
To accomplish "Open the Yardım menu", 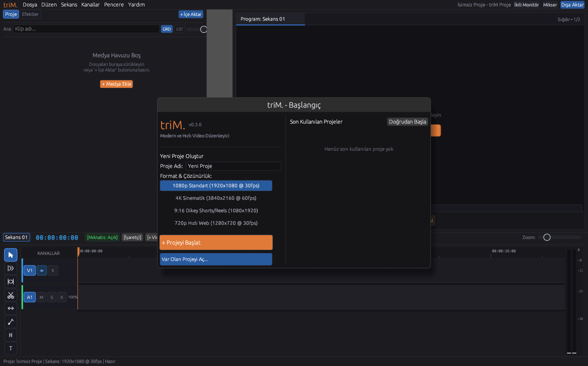I will tap(136, 5).
